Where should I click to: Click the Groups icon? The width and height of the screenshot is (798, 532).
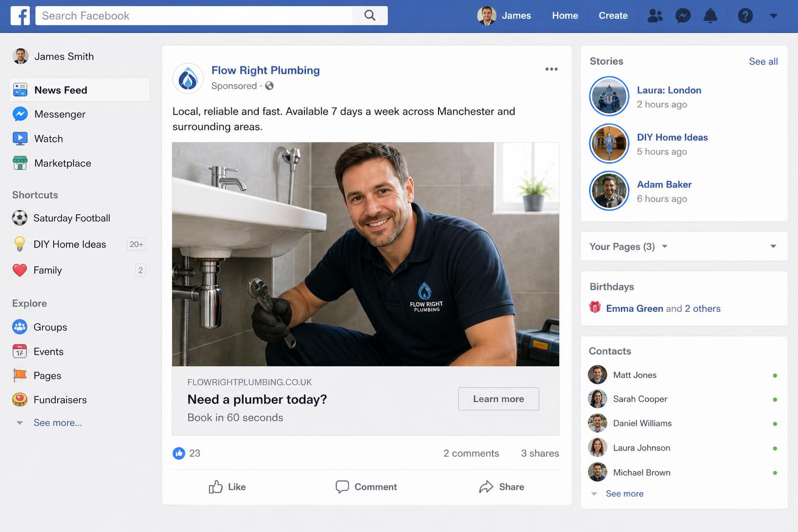pos(20,327)
